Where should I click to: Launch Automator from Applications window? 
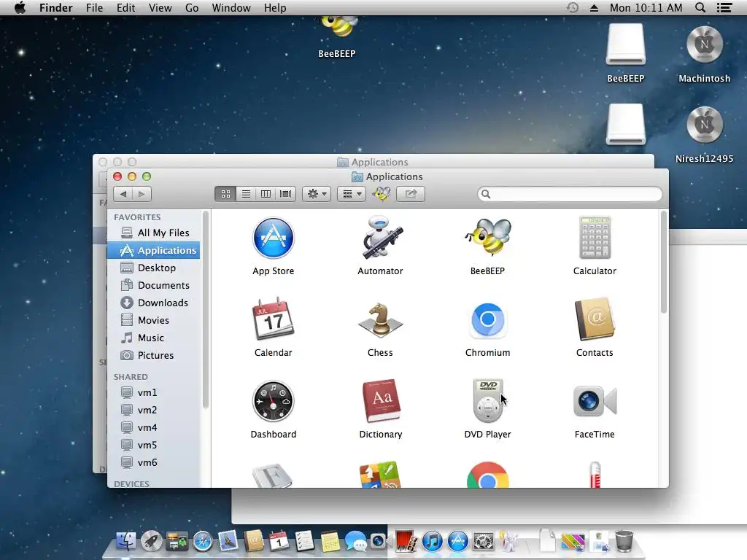[380, 238]
